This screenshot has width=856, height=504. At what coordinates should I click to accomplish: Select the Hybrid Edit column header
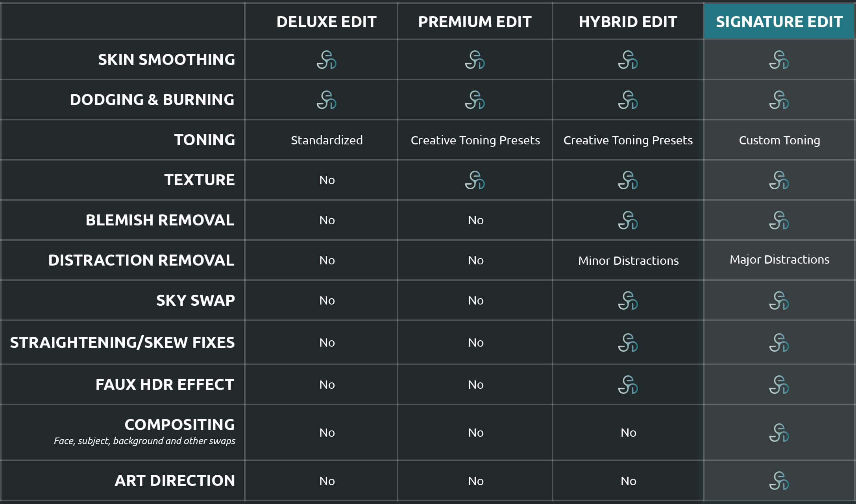click(x=628, y=22)
